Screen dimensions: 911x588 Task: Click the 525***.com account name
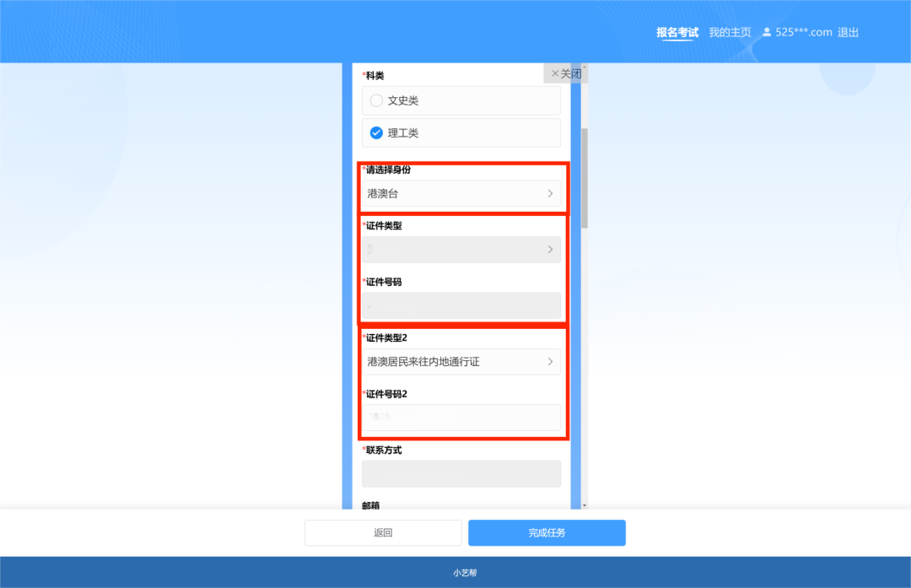point(804,31)
